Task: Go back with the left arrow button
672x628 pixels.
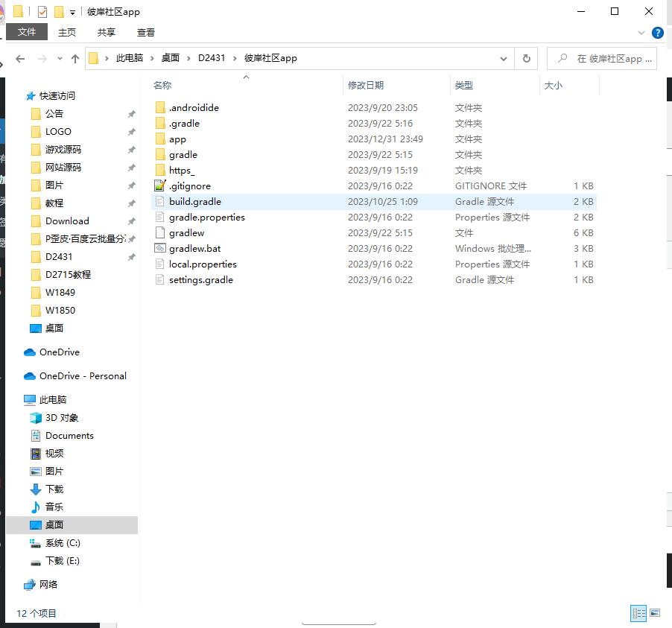Action: tap(20, 58)
